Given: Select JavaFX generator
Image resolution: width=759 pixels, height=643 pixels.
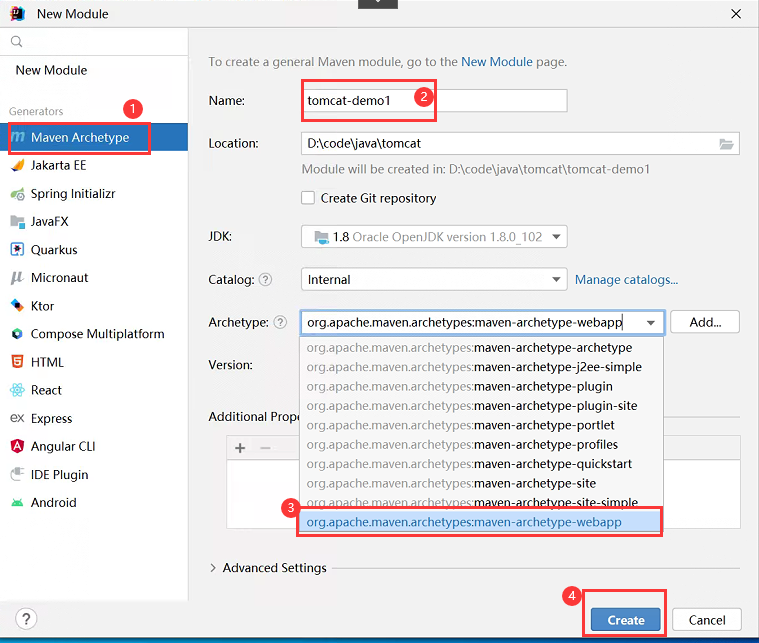Looking at the screenshot, I should click(x=94, y=222).
